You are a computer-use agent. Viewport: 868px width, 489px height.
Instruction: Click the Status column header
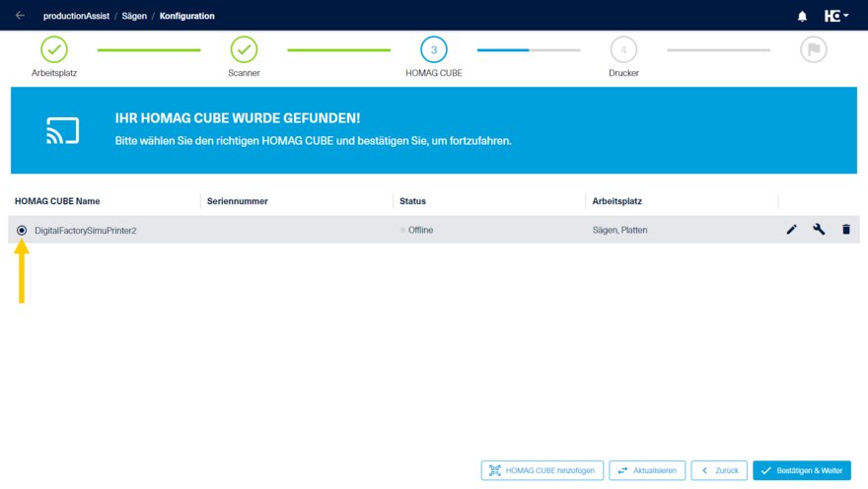coord(412,201)
